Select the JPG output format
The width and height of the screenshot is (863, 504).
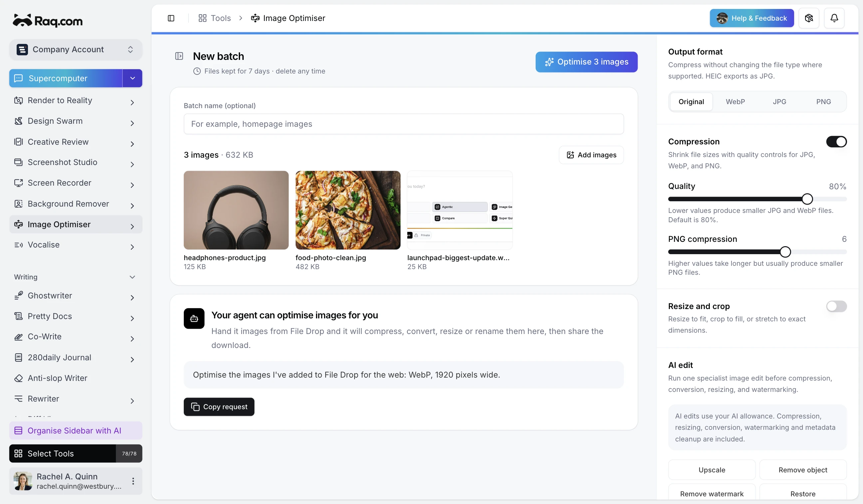click(x=779, y=101)
